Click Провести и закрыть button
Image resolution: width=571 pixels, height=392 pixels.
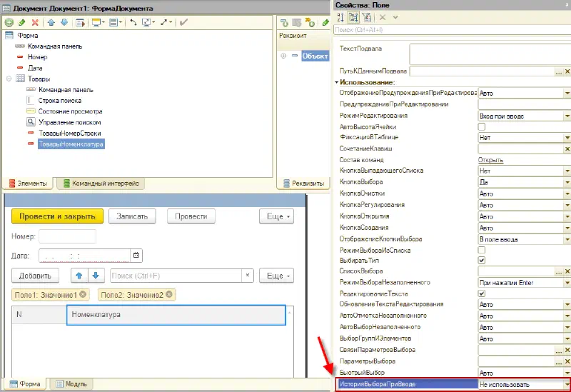(57, 216)
